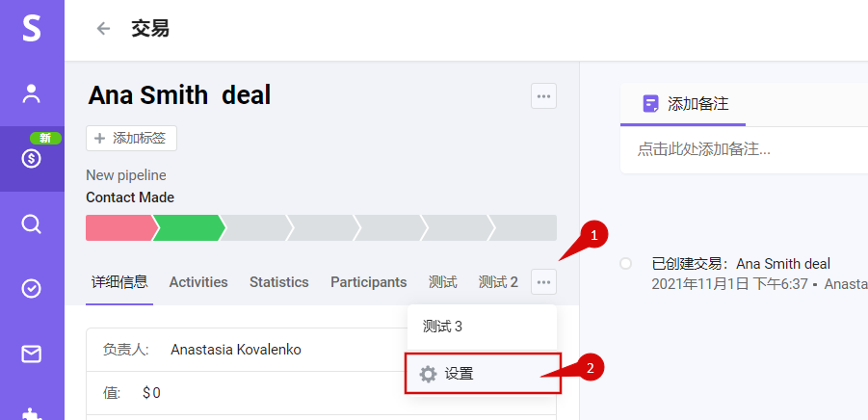This screenshot has width=868, height=420.
Task: Select 设置 from the dropdown menu
Action: click(x=483, y=374)
